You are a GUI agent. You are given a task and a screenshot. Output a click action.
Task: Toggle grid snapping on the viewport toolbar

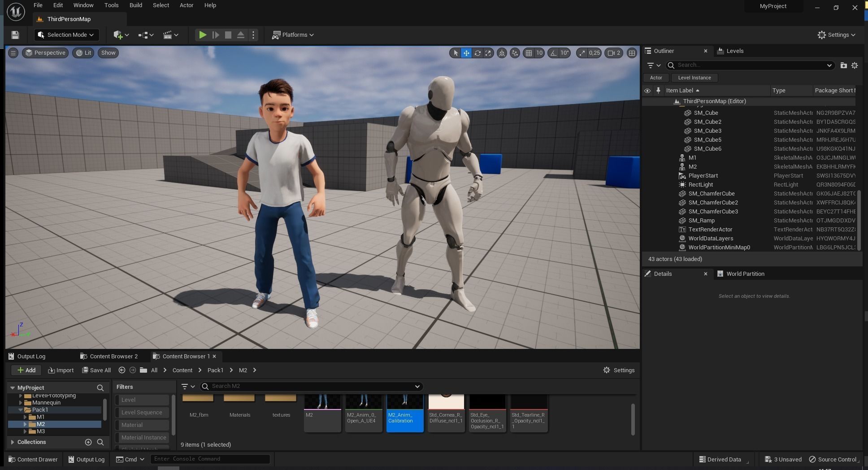click(529, 53)
